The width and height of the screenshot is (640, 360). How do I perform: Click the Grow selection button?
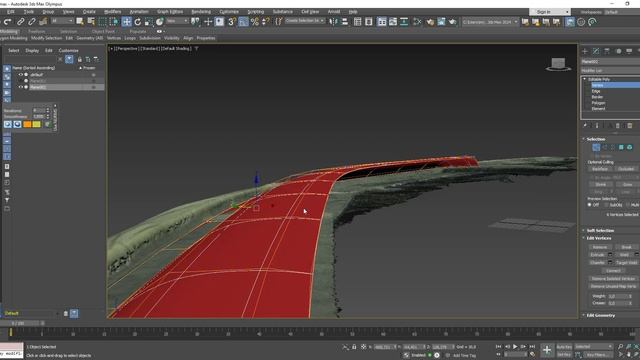[x=627, y=185]
